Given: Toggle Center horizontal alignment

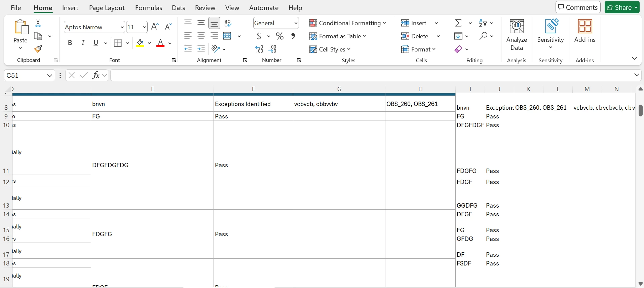Looking at the screenshot, I should point(201,36).
